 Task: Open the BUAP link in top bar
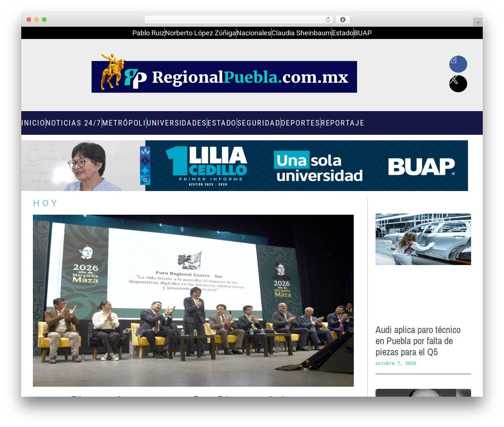click(363, 33)
